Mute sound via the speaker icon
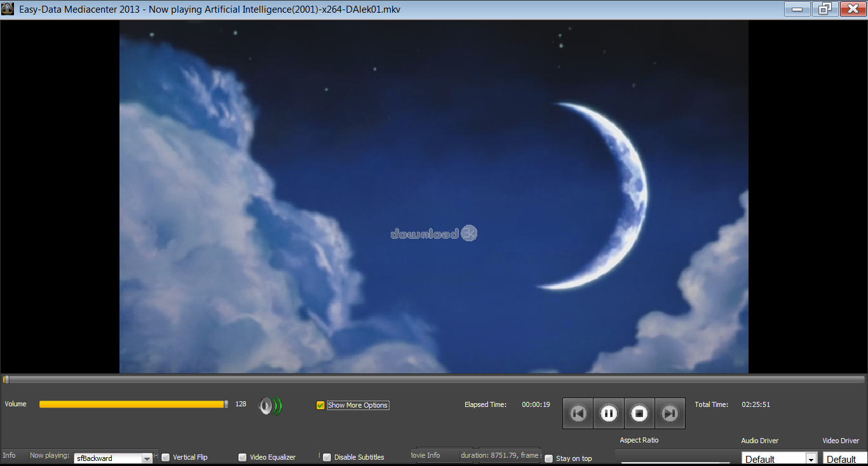 pyautogui.click(x=270, y=406)
